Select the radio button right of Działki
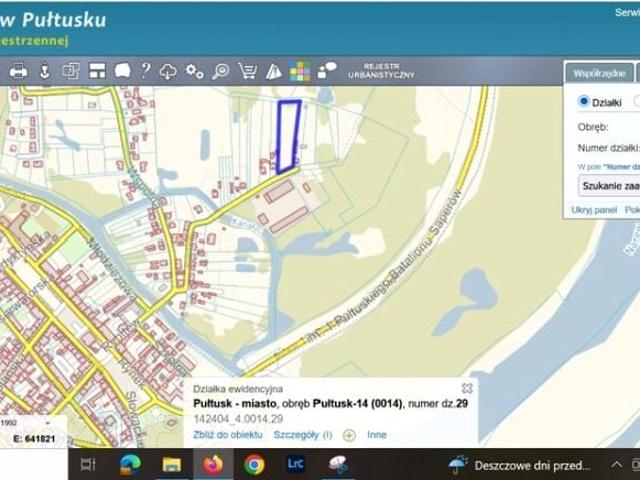 coord(637,101)
